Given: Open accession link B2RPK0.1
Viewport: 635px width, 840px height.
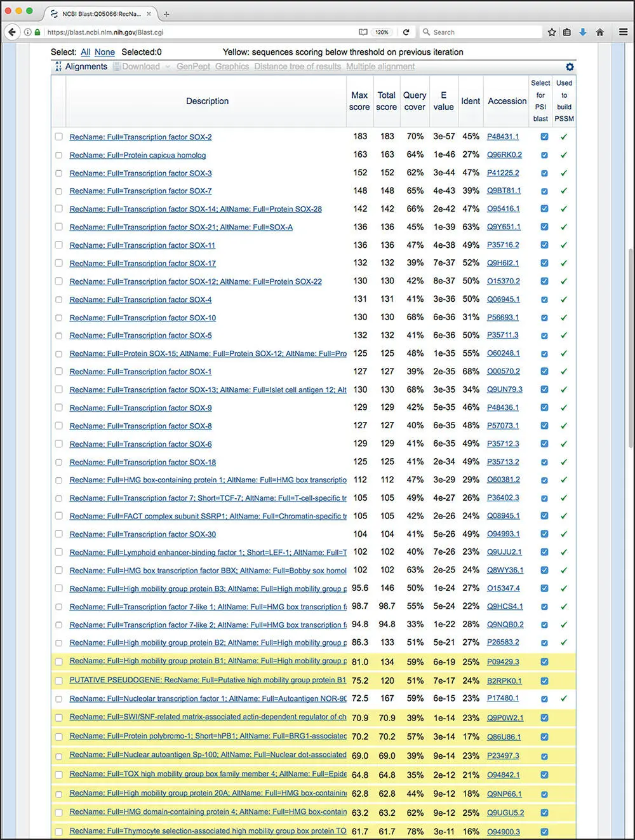Looking at the screenshot, I should (504, 681).
